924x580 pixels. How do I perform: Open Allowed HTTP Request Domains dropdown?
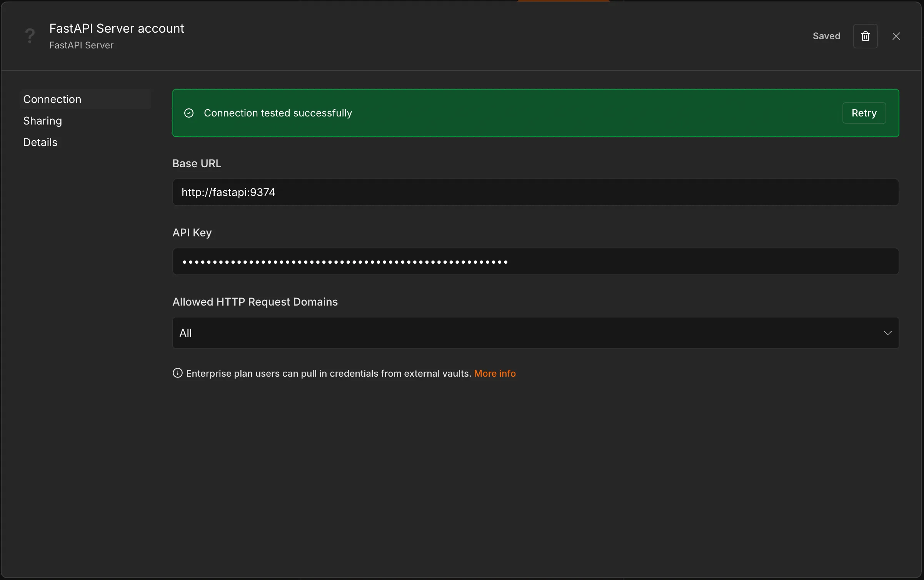[535, 333]
